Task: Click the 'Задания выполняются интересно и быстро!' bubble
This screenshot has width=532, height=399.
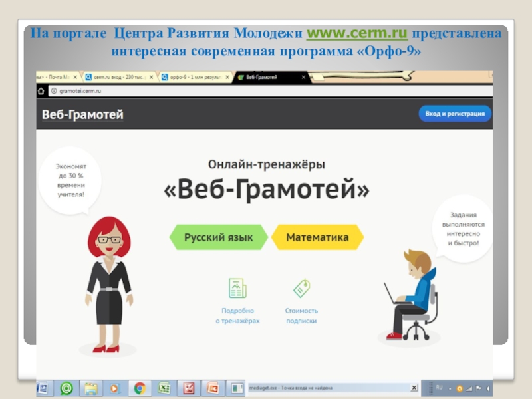Action: 463,229
